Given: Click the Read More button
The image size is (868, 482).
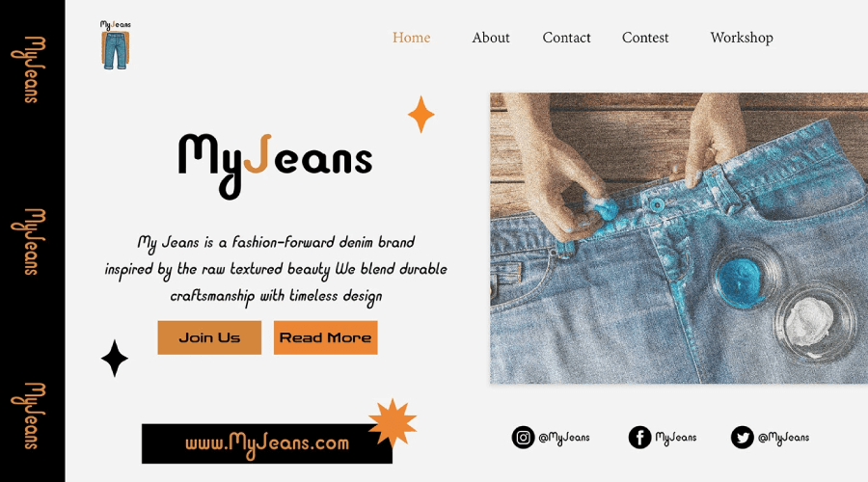Looking at the screenshot, I should pyautogui.click(x=326, y=337).
